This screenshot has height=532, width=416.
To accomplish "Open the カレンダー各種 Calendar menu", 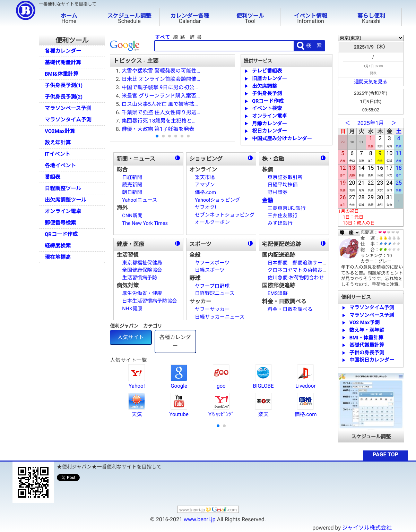I will click(x=190, y=18).
